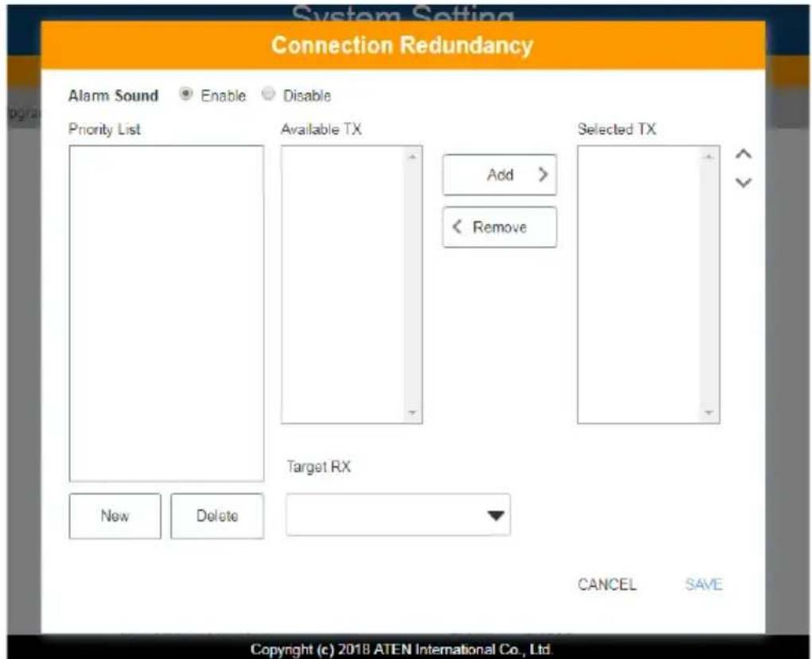Select the Disable alarm sound radio button
The image size is (812, 659).
click(x=268, y=94)
